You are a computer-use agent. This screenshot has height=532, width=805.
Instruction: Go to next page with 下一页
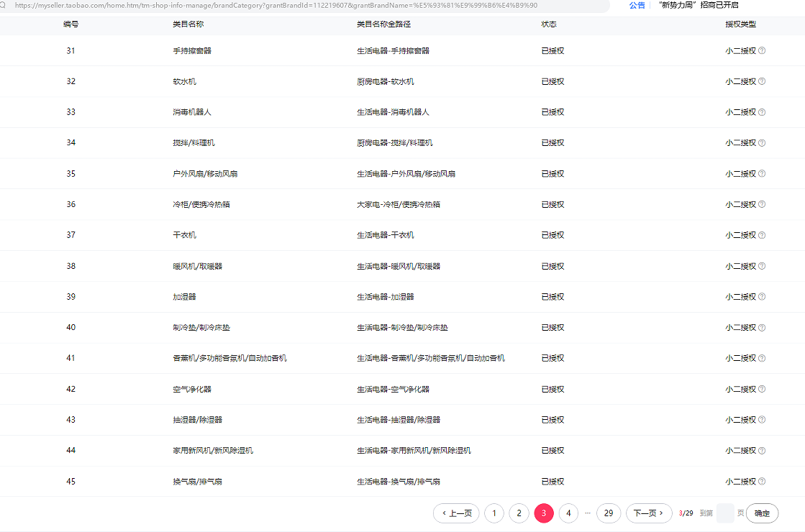pyautogui.click(x=649, y=513)
